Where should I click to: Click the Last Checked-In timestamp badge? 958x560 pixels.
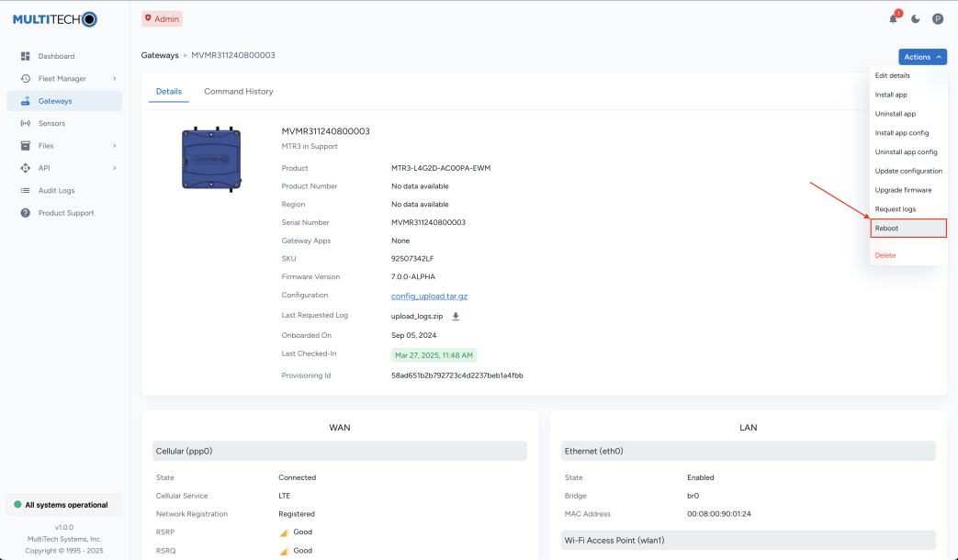pyautogui.click(x=434, y=355)
